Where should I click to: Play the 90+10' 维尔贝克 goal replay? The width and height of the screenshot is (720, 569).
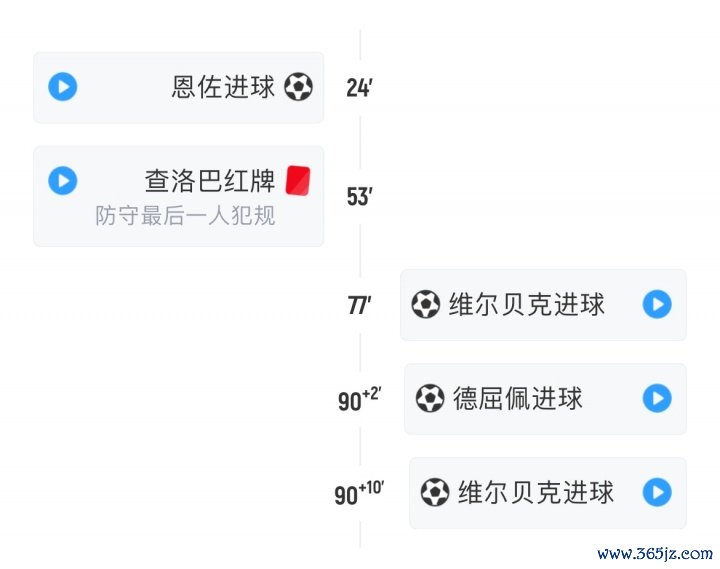pyautogui.click(x=657, y=492)
